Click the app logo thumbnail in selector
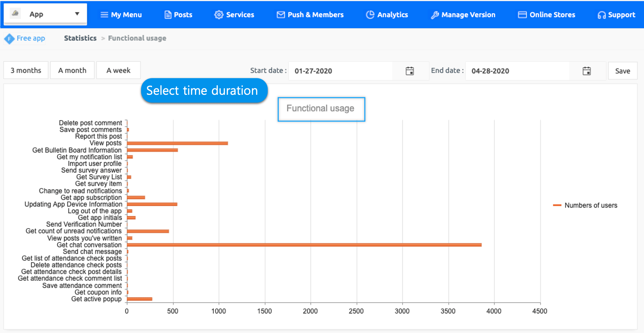This screenshot has height=333, width=644. pyautogui.click(x=15, y=14)
